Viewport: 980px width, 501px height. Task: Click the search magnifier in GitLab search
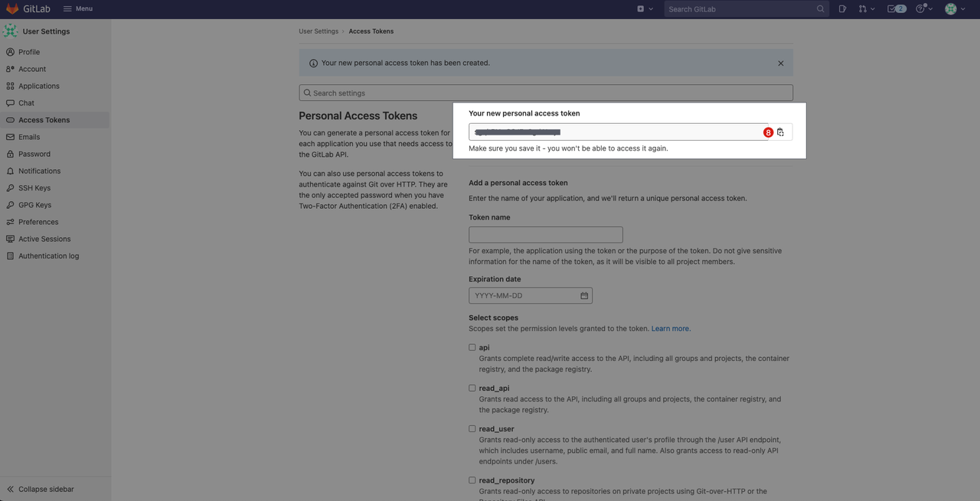[820, 9]
